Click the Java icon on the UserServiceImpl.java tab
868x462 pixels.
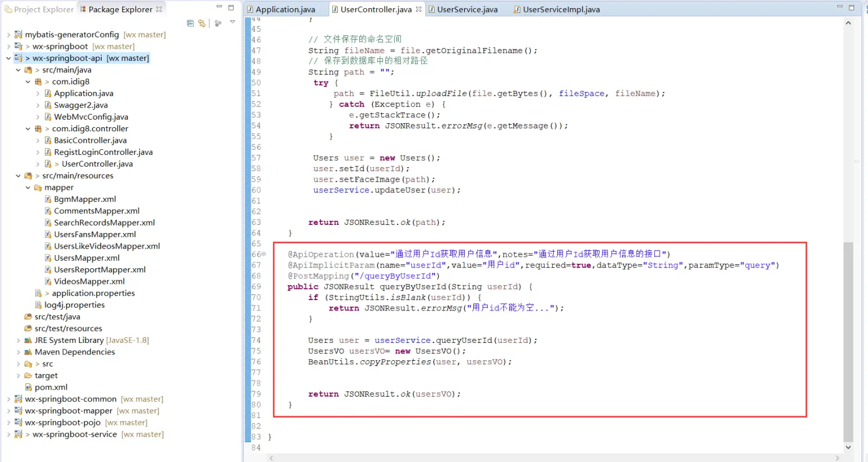point(517,9)
